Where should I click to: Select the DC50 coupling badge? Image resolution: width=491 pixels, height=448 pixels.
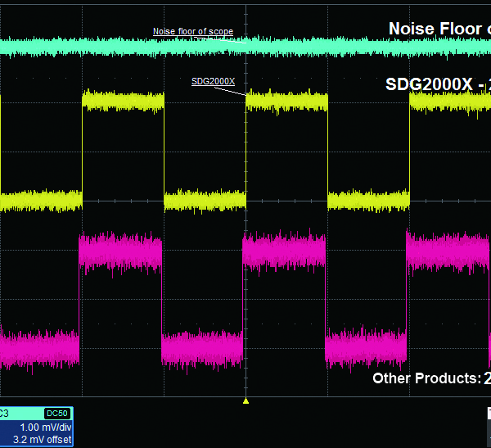coord(57,414)
